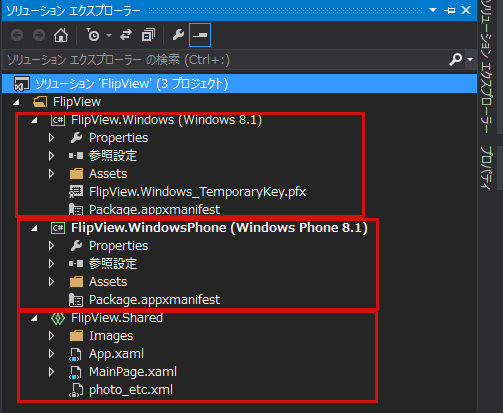The height and width of the screenshot is (413, 503).
Task: Click manifest icon under FlipView.Windows
Action: tap(76, 209)
